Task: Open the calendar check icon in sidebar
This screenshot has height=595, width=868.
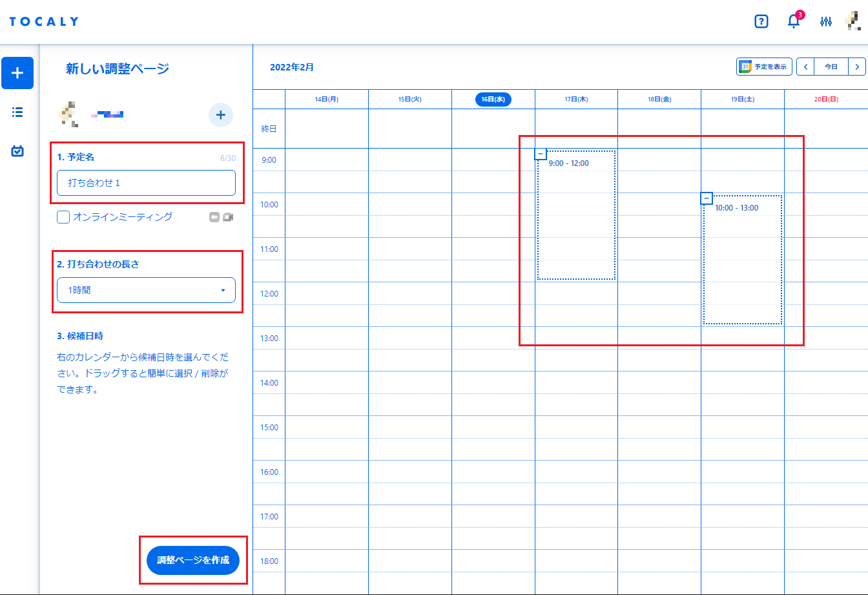Action: coord(17,151)
